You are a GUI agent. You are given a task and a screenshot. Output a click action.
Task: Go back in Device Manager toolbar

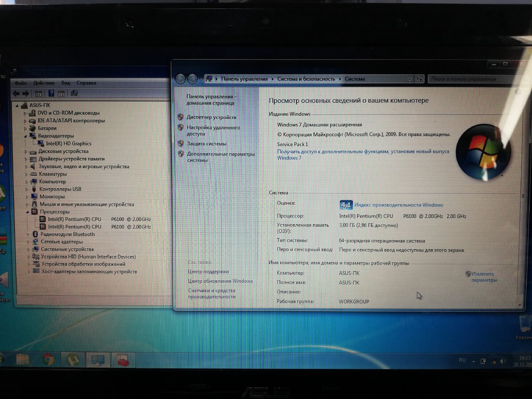(x=16, y=94)
